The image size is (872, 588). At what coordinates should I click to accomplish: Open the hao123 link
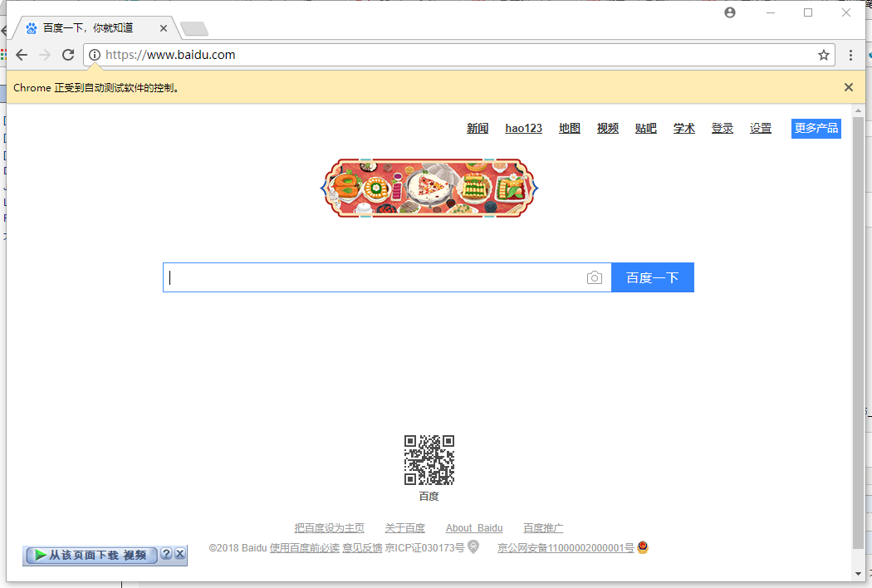click(x=524, y=128)
